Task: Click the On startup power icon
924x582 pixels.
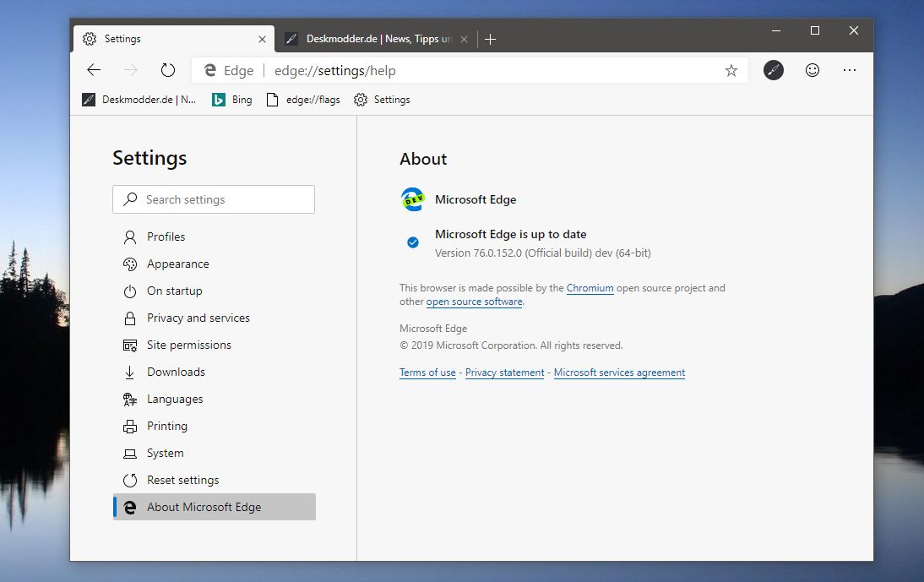Action: (129, 291)
